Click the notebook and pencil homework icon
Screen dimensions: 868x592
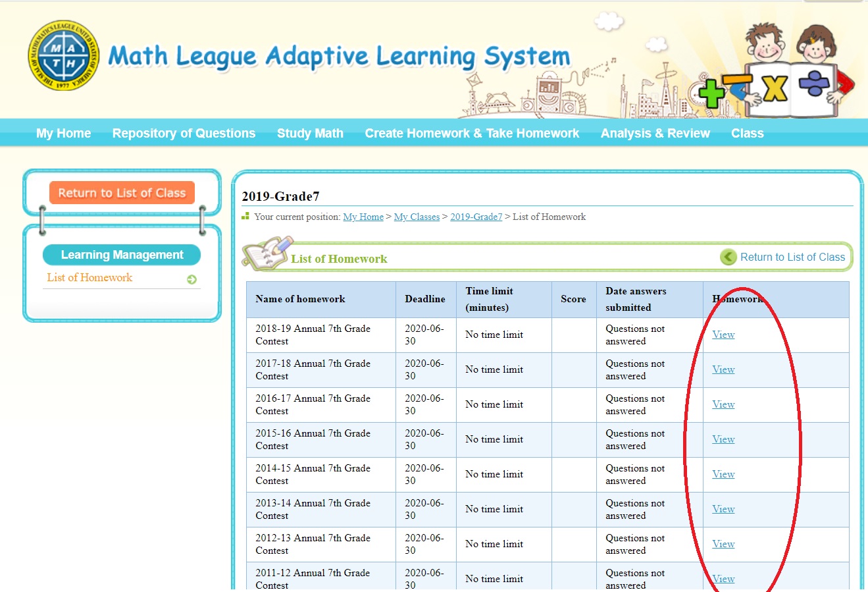coord(266,254)
